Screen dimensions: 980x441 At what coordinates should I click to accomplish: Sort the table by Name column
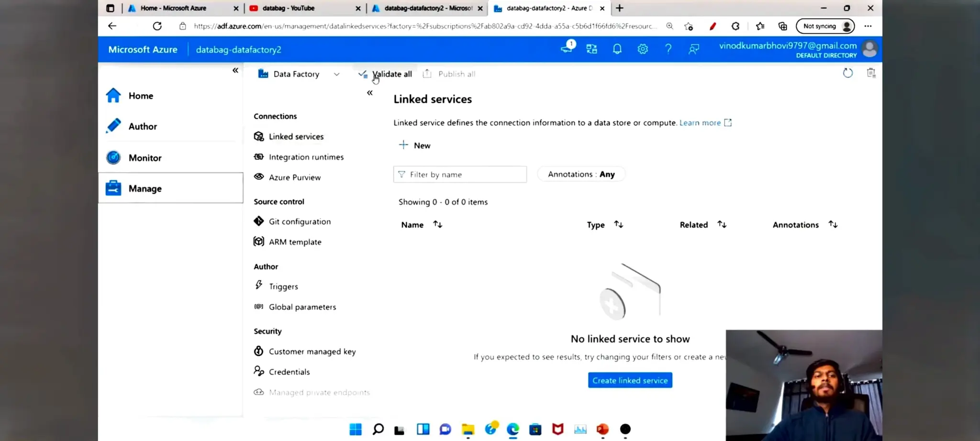[x=422, y=225]
